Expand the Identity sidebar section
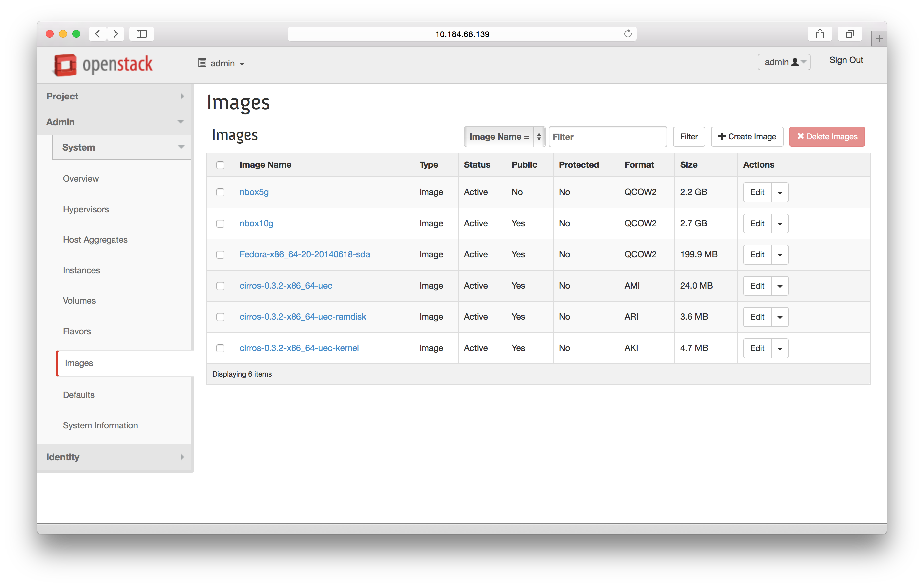The width and height of the screenshot is (924, 587). tap(114, 457)
